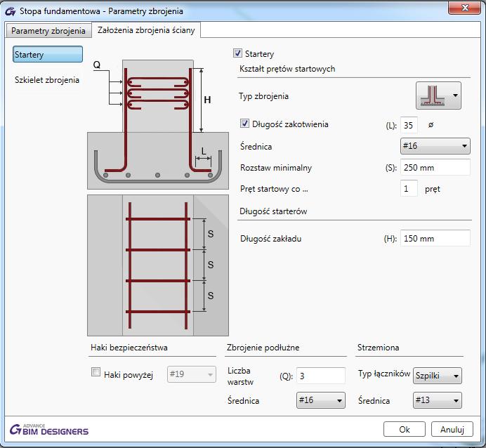The image size is (486, 448).
Task: Open starter Średnica #16 dropdown
Action: point(435,146)
